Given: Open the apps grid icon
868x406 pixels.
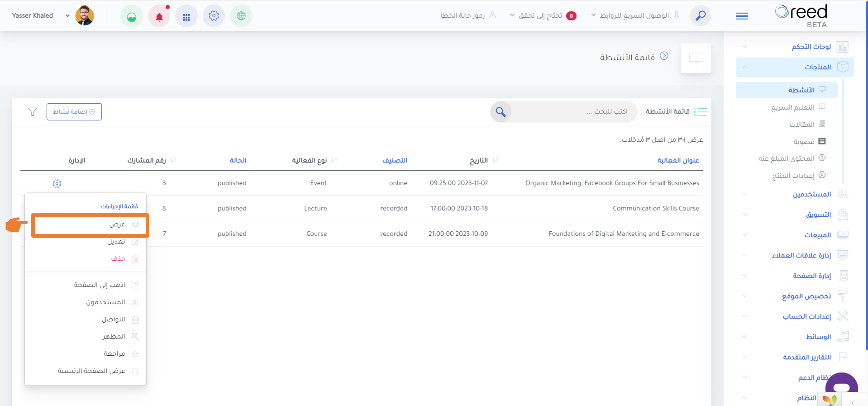Looking at the screenshot, I should pyautogui.click(x=186, y=16).
